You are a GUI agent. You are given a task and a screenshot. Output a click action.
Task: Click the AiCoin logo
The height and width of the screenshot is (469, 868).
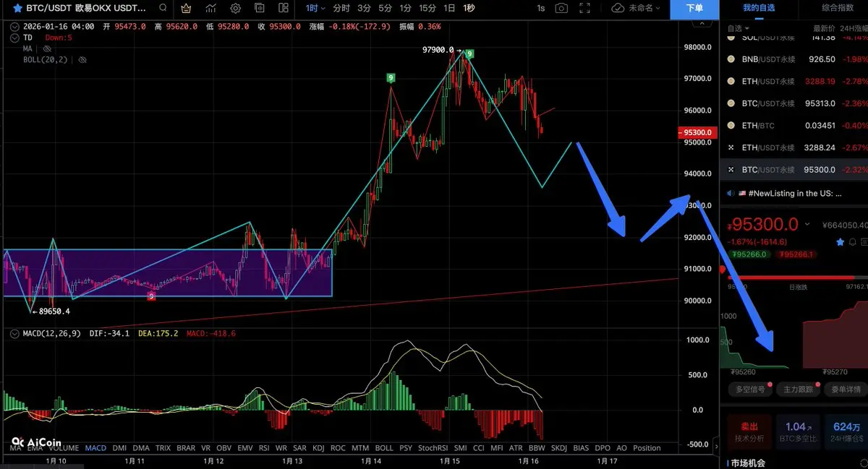(x=35, y=442)
